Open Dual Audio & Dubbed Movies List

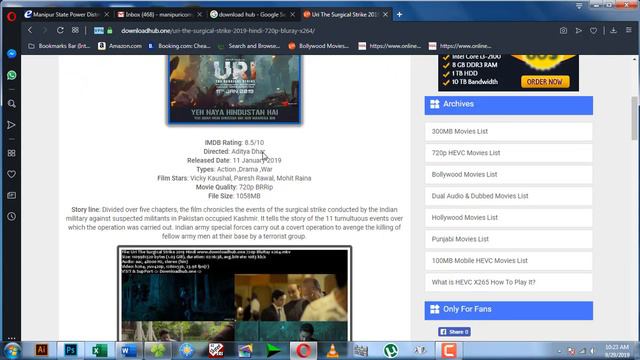(508, 196)
